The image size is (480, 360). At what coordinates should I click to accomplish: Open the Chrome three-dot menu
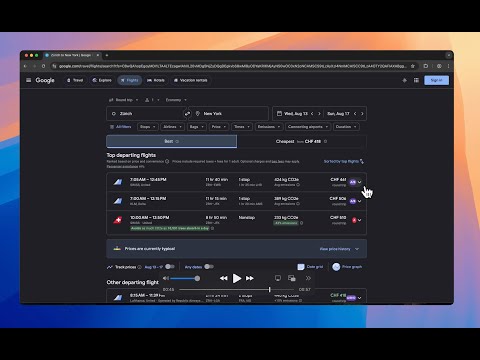click(448, 66)
